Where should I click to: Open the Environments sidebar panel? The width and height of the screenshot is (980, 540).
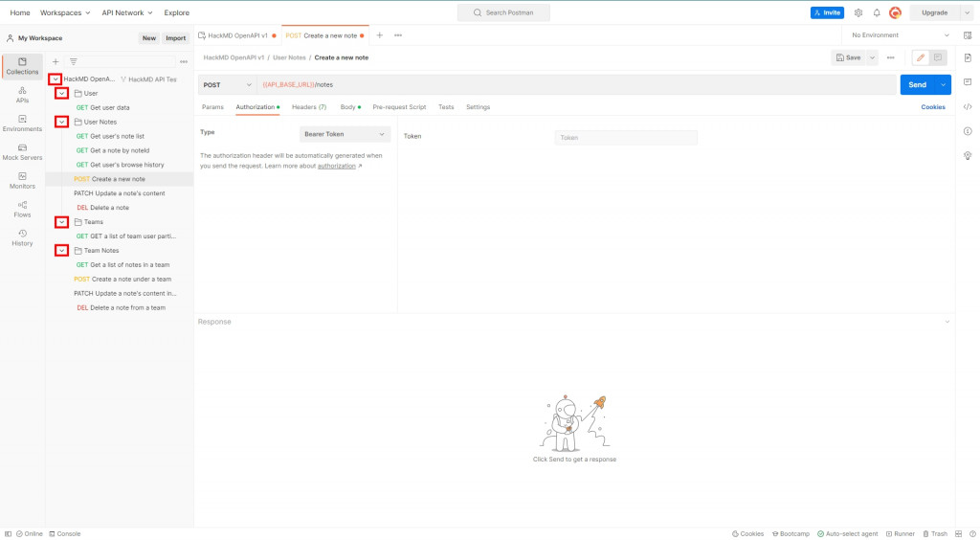pos(23,124)
